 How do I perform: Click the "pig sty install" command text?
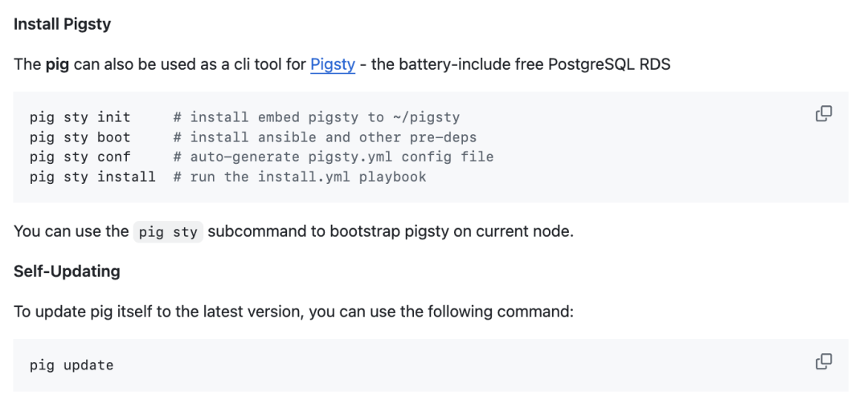92,177
